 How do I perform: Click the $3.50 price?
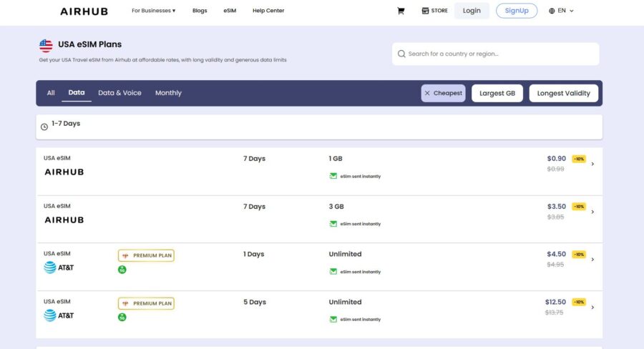[556, 207]
